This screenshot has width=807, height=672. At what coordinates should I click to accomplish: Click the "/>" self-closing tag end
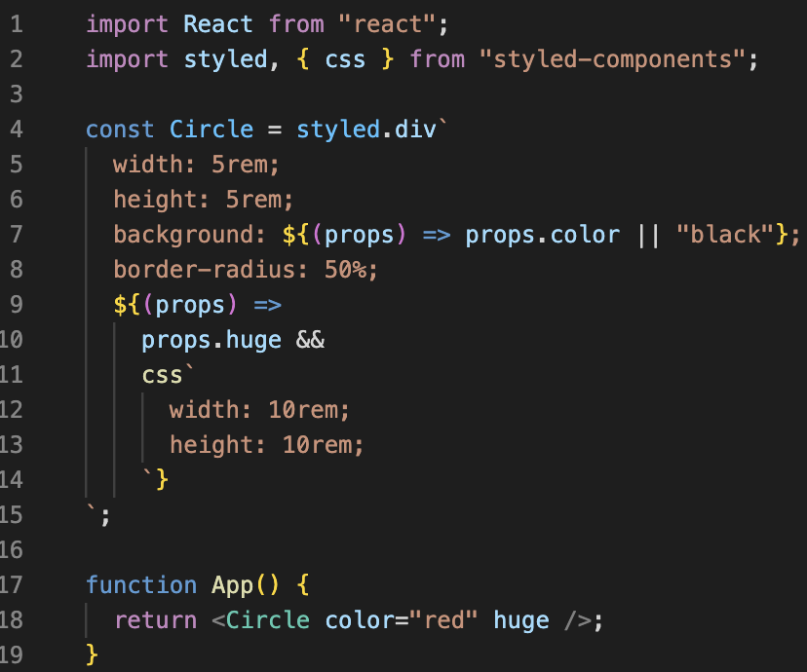pyautogui.click(x=578, y=620)
